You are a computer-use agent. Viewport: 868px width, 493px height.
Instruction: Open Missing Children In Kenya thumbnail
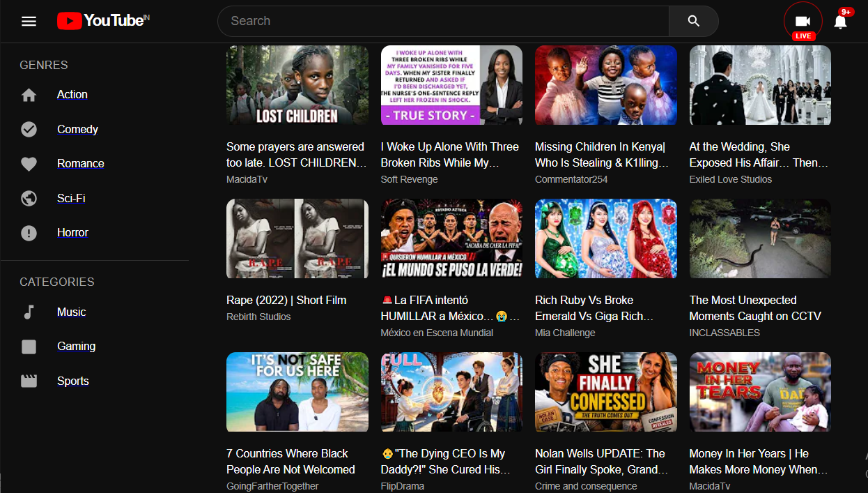pos(606,85)
